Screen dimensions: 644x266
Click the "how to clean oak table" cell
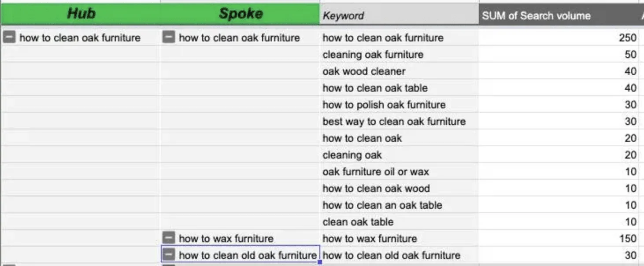(x=399, y=88)
